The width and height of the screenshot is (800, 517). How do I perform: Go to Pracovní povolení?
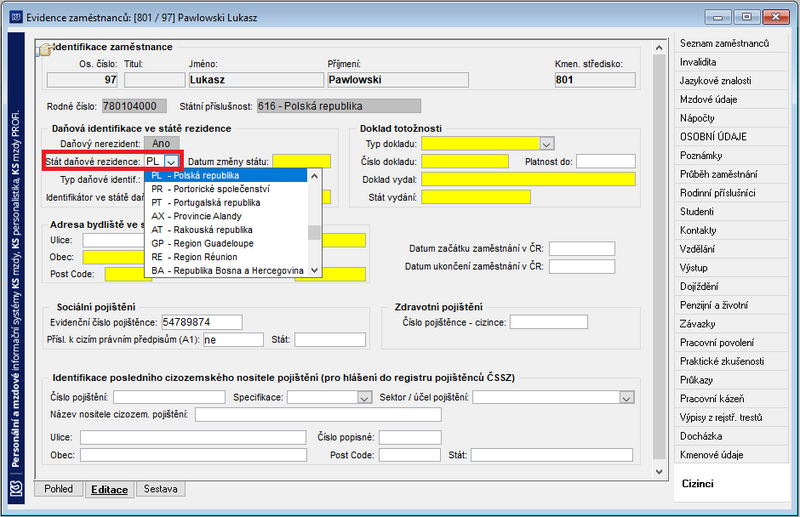(x=731, y=343)
